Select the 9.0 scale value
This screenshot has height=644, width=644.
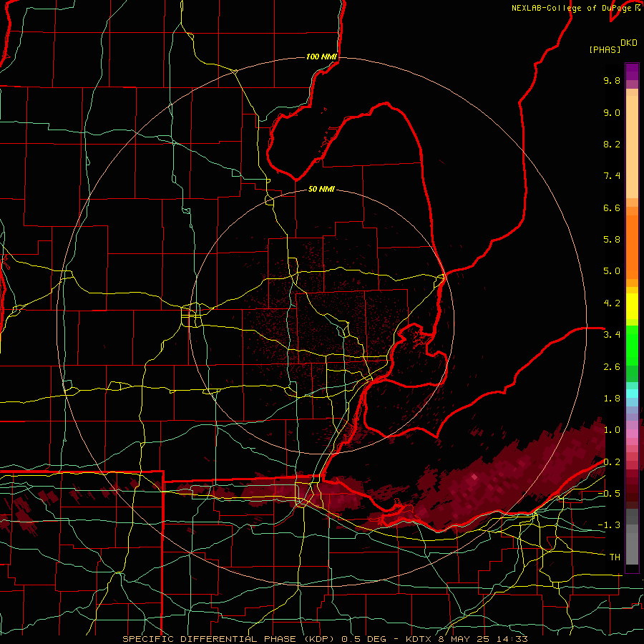(x=612, y=113)
